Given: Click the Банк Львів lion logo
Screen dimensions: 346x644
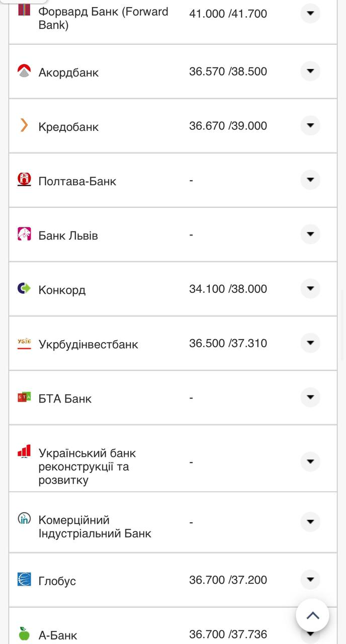Looking at the screenshot, I should [24, 234].
